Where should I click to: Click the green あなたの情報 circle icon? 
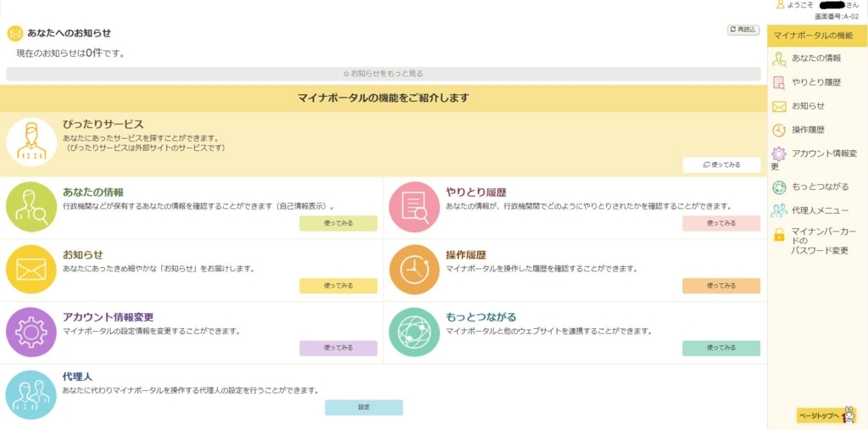tap(31, 207)
